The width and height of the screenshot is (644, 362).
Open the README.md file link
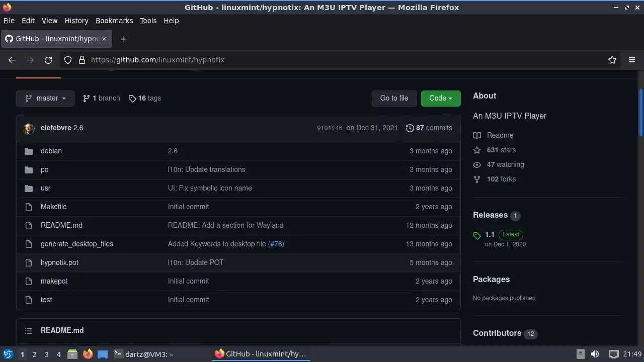(61, 225)
